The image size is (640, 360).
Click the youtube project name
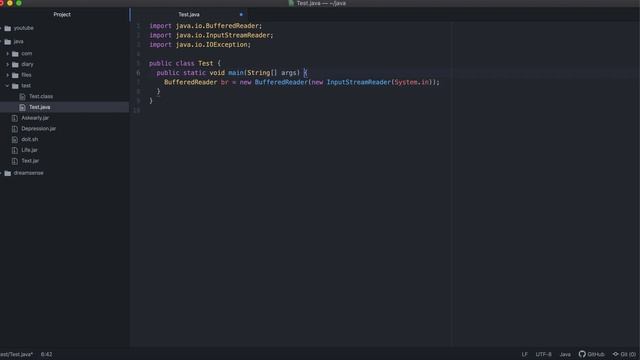24,28
